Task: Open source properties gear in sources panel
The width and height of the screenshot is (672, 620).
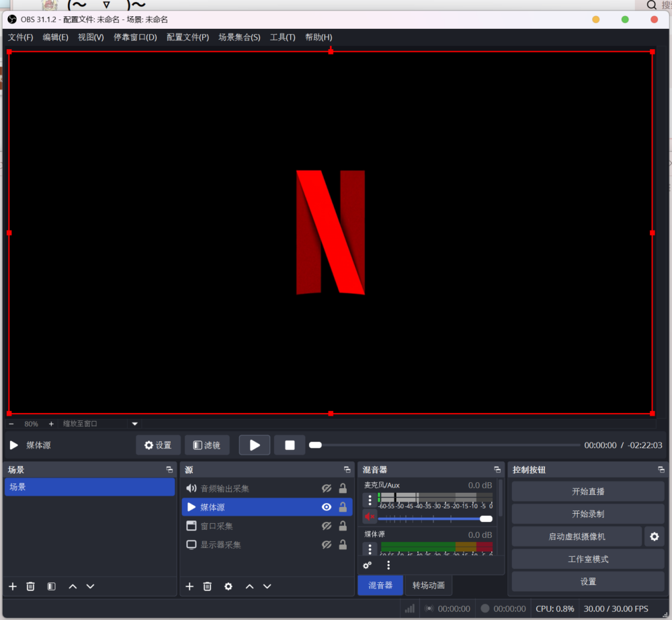Action: point(228,586)
